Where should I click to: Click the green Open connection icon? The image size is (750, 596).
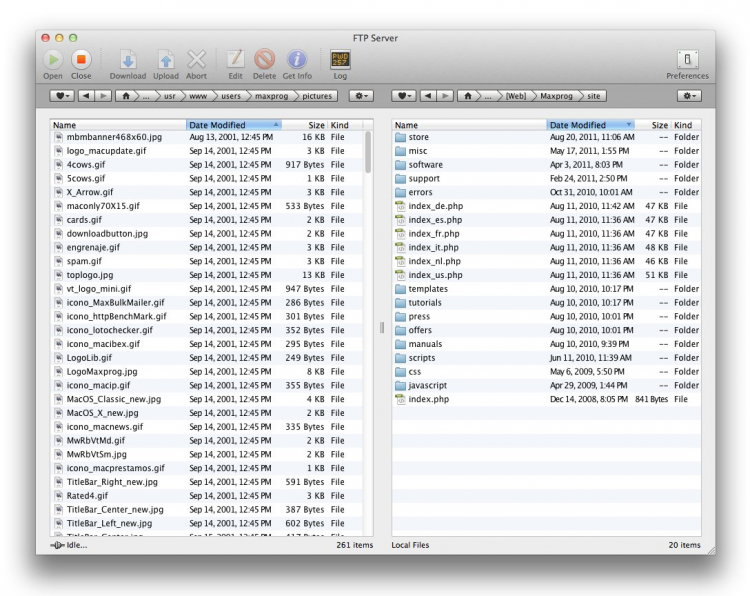52,60
